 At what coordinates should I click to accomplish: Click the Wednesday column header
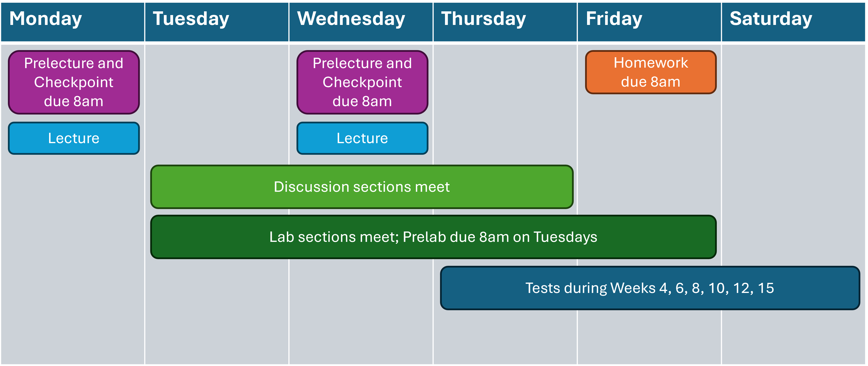(x=361, y=22)
